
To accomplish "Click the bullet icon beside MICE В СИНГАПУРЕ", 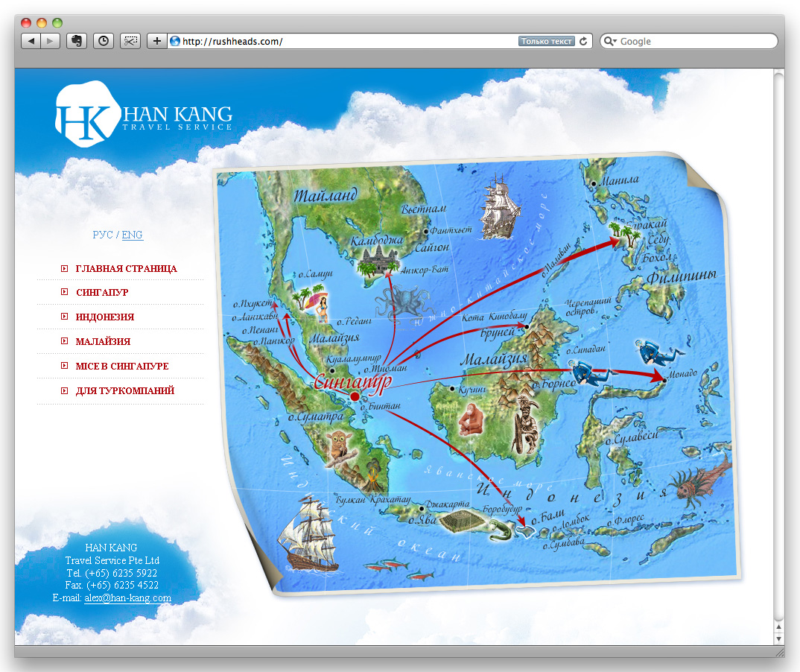I will 64,365.
